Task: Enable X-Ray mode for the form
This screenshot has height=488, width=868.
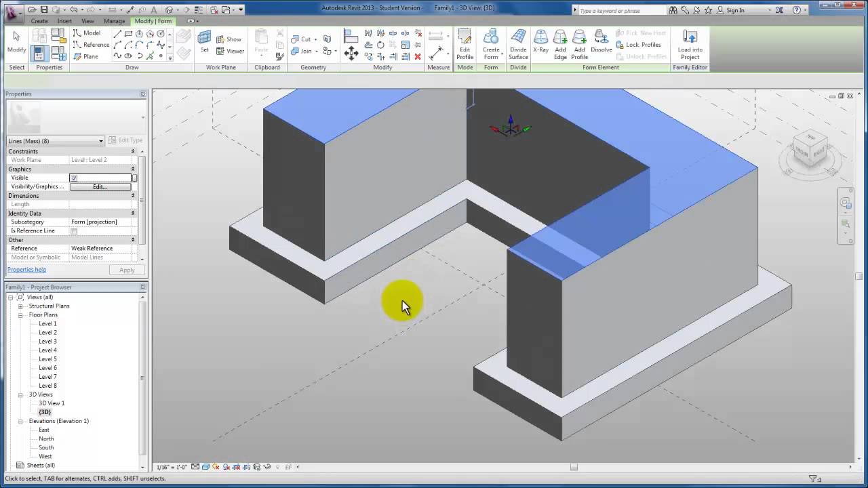Action: 540,44
